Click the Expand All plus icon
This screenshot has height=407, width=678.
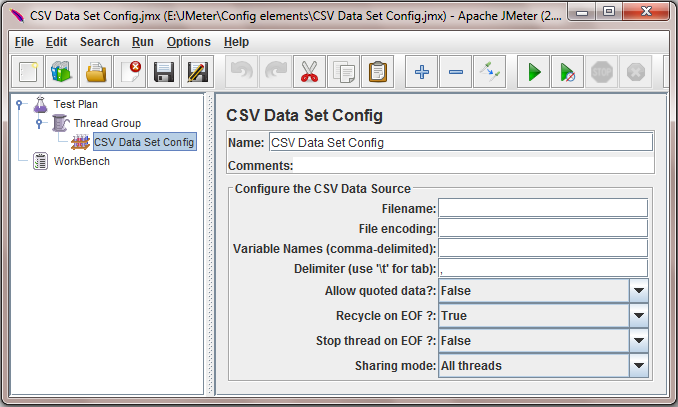422,72
